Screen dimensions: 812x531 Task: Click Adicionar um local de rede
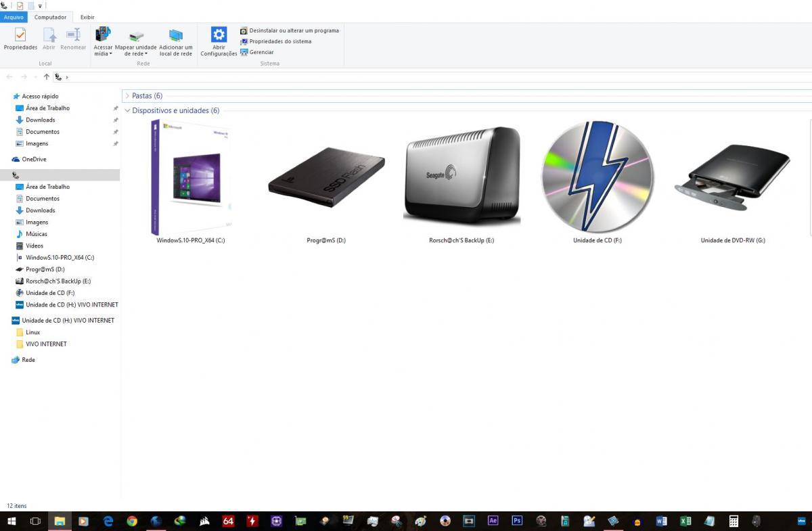[176, 41]
